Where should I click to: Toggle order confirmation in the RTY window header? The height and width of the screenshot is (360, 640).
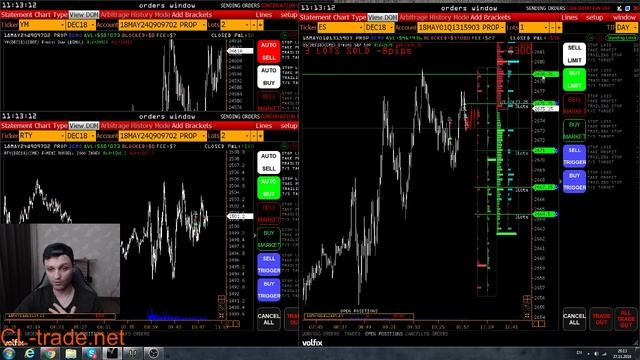[278, 117]
